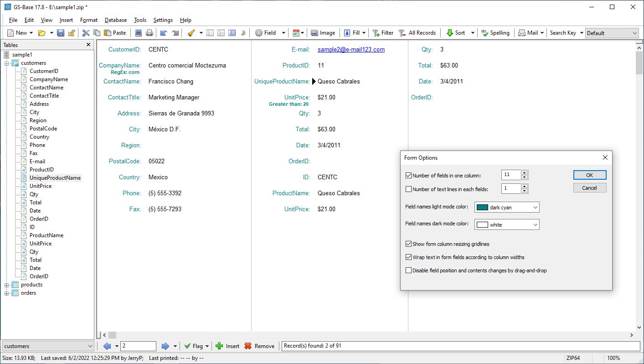Click the Field gear icon
Viewport: 644px width, 364px height.
(x=258, y=33)
